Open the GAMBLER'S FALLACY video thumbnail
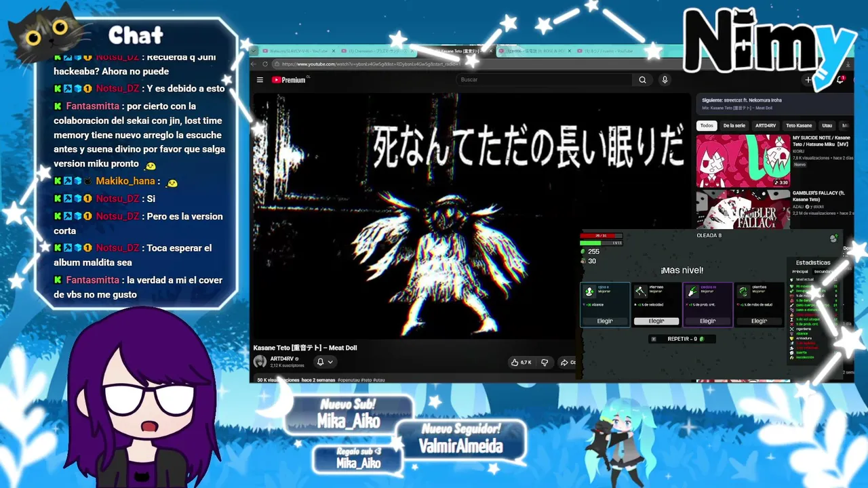868x488 pixels. [743, 210]
